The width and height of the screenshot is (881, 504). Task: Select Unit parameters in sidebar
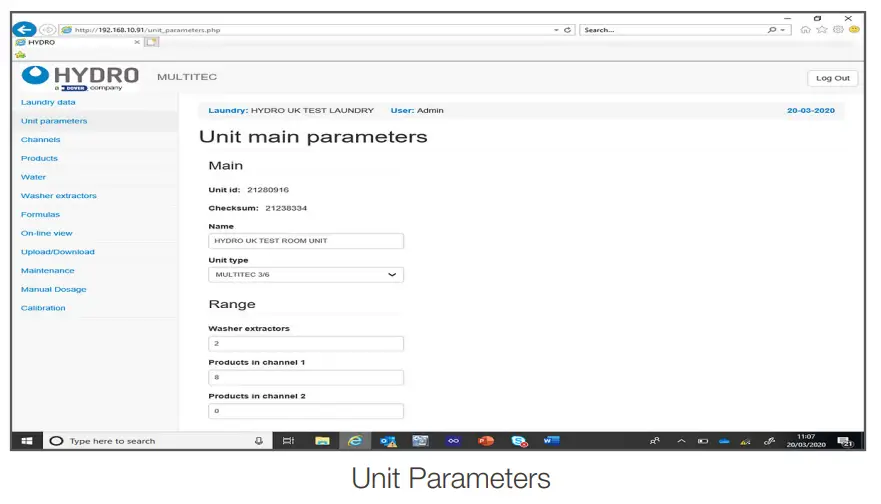click(54, 121)
